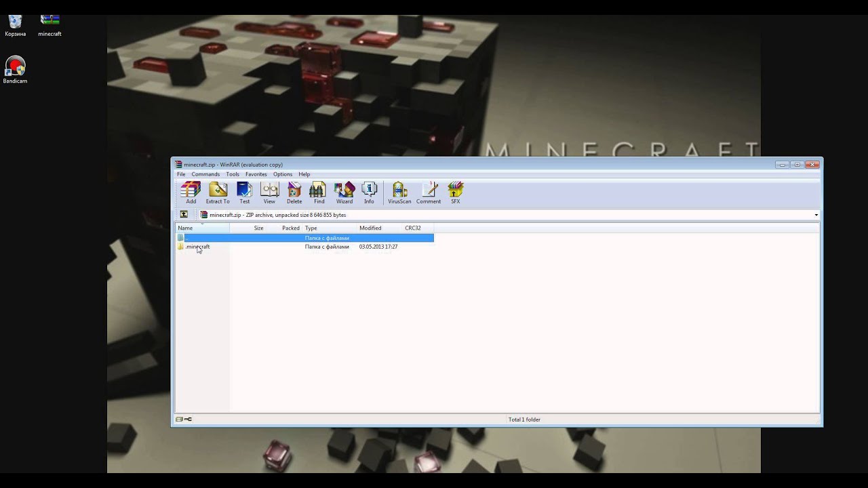Show archive Info
This screenshot has height=488, width=868.
369,192
